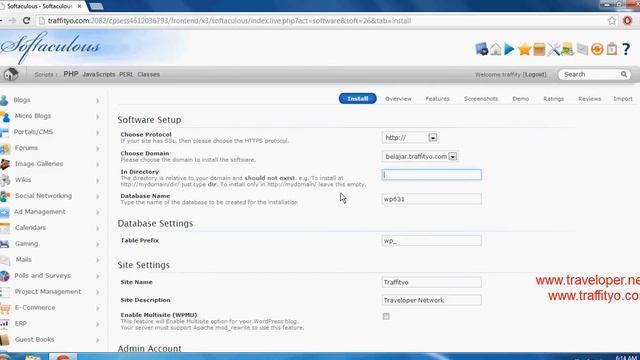Click the Logout link
The image size is (640, 360).
[534, 74]
